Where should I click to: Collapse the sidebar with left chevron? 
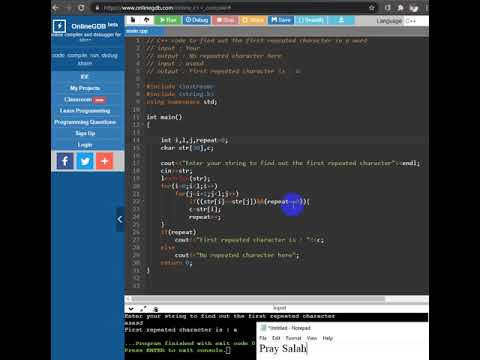(120, 219)
